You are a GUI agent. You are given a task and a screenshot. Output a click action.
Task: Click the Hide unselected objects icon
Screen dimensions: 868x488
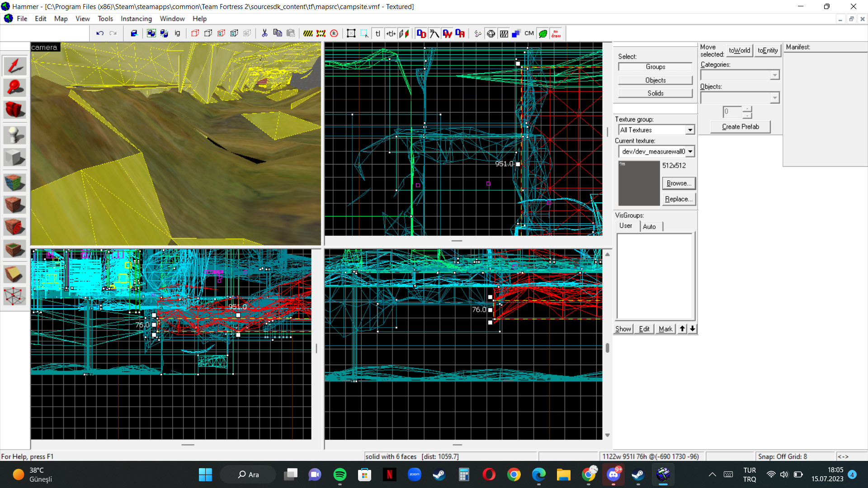pos(208,33)
